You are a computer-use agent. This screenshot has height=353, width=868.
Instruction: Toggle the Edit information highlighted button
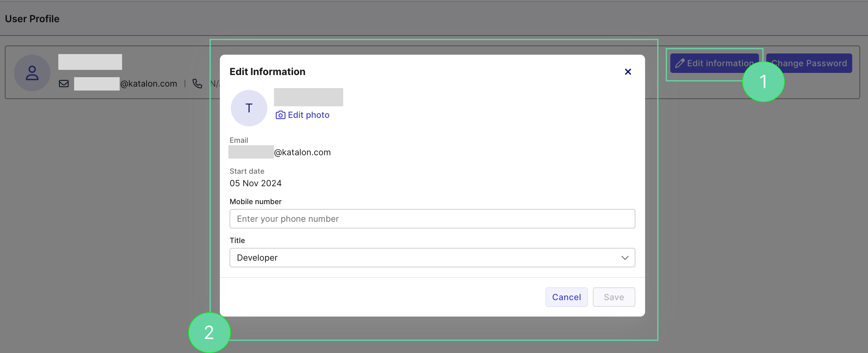point(714,63)
